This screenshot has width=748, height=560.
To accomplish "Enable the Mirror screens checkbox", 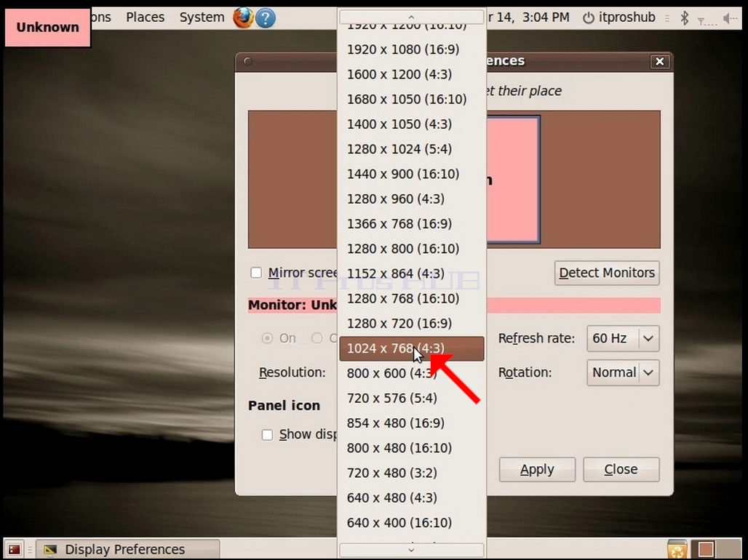I will point(256,273).
